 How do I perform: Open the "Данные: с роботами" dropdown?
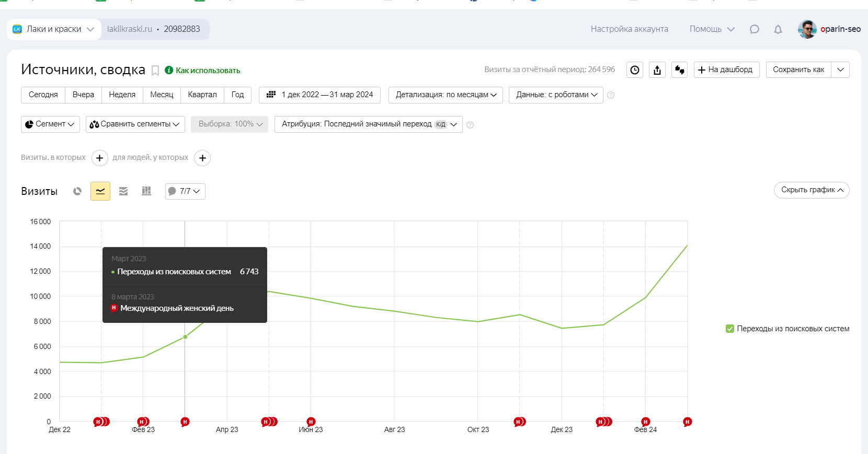[x=556, y=95]
